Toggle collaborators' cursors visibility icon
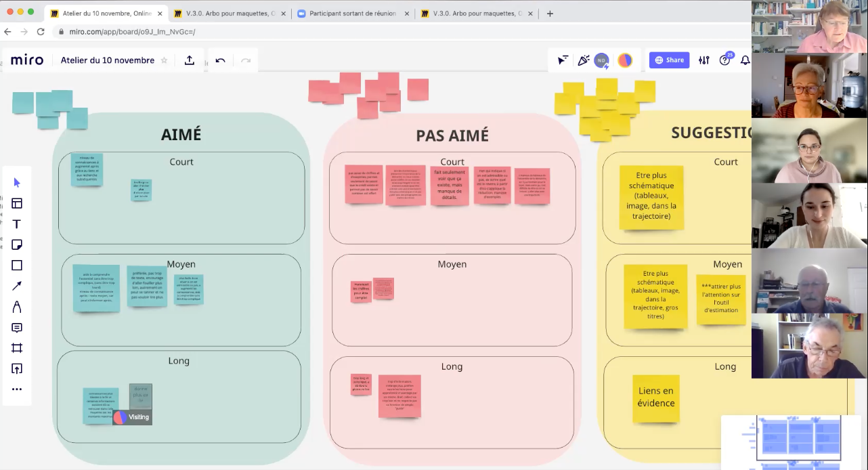The height and width of the screenshot is (470, 868). click(563, 60)
